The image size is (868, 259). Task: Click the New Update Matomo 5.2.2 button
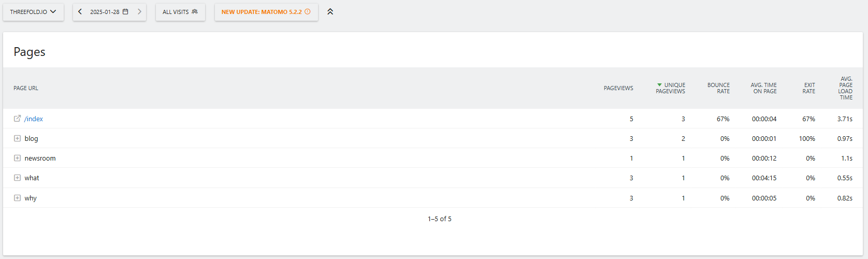pyautogui.click(x=262, y=12)
